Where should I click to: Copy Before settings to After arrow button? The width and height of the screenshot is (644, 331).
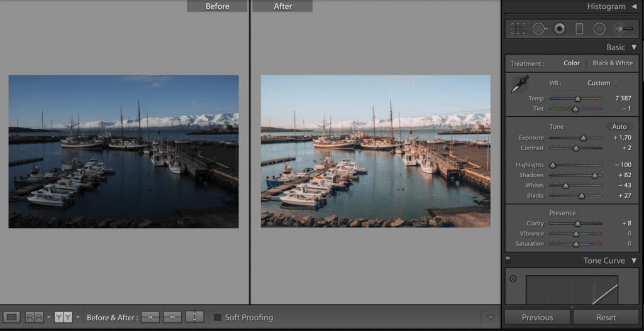coord(150,317)
